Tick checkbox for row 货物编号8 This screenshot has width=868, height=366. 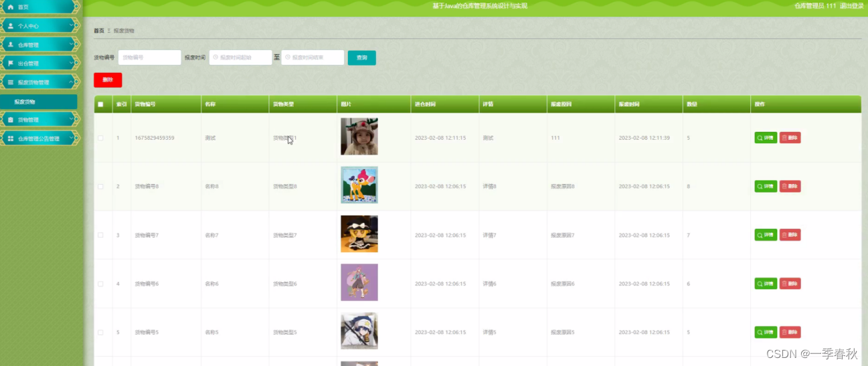[100, 186]
